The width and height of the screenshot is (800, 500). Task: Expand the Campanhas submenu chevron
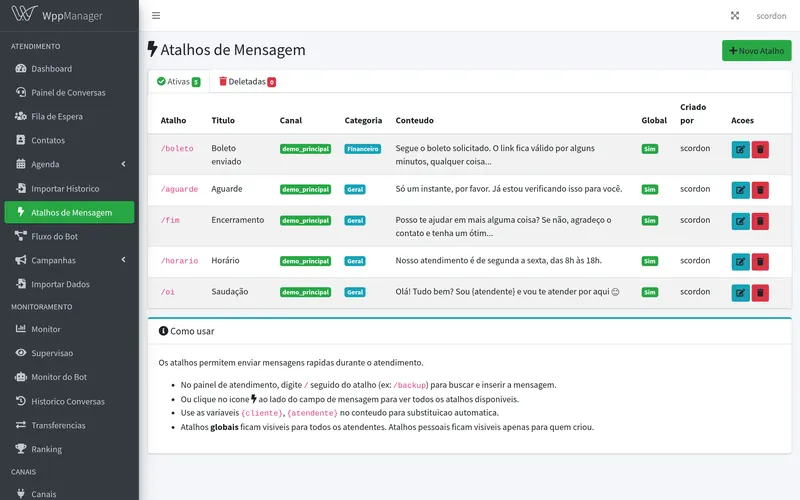point(123,260)
